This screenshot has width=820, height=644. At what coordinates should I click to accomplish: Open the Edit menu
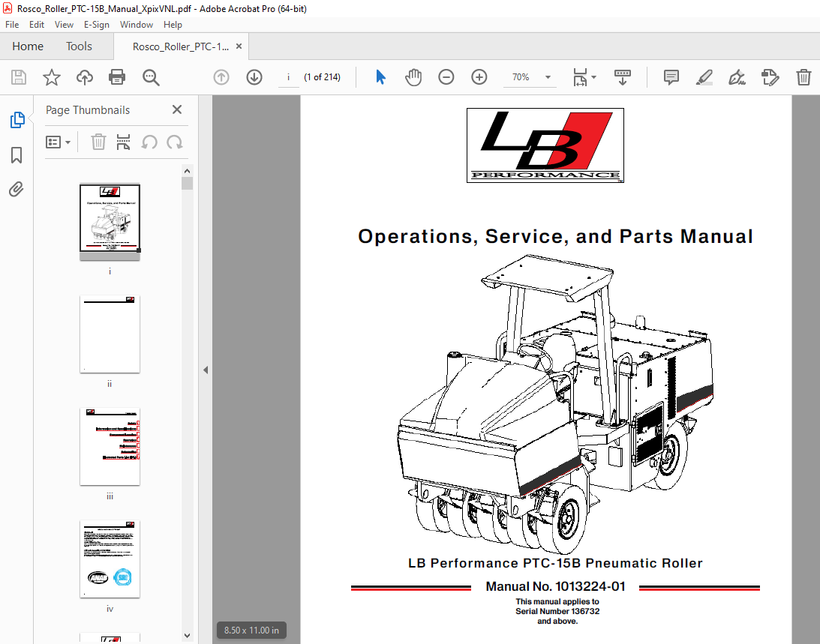click(37, 25)
